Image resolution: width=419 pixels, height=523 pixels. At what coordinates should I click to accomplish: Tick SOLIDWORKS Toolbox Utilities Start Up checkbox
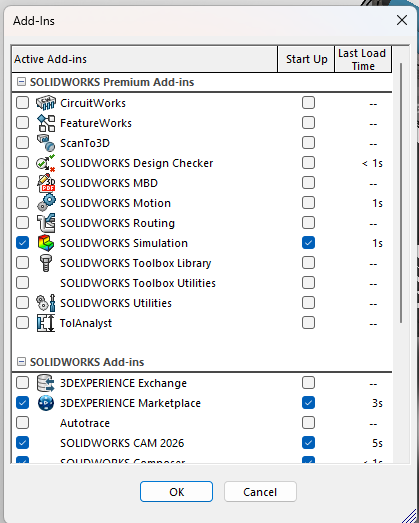pyautogui.click(x=308, y=283)
